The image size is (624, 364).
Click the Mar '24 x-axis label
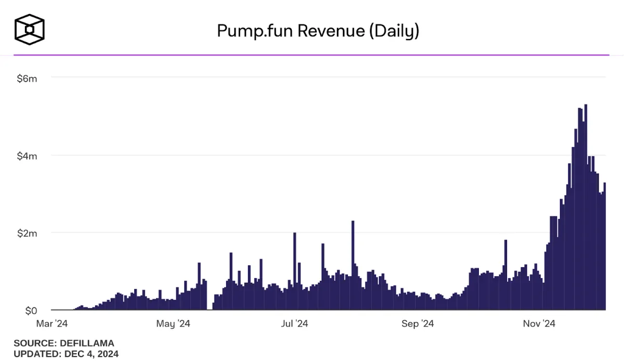[x=52, y=324]
